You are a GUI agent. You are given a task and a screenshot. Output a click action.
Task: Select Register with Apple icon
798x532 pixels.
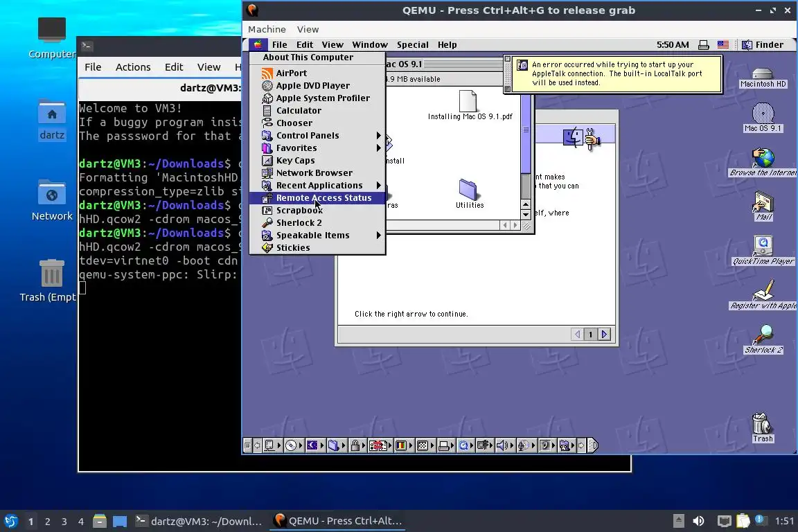click(x=763, y=295)
